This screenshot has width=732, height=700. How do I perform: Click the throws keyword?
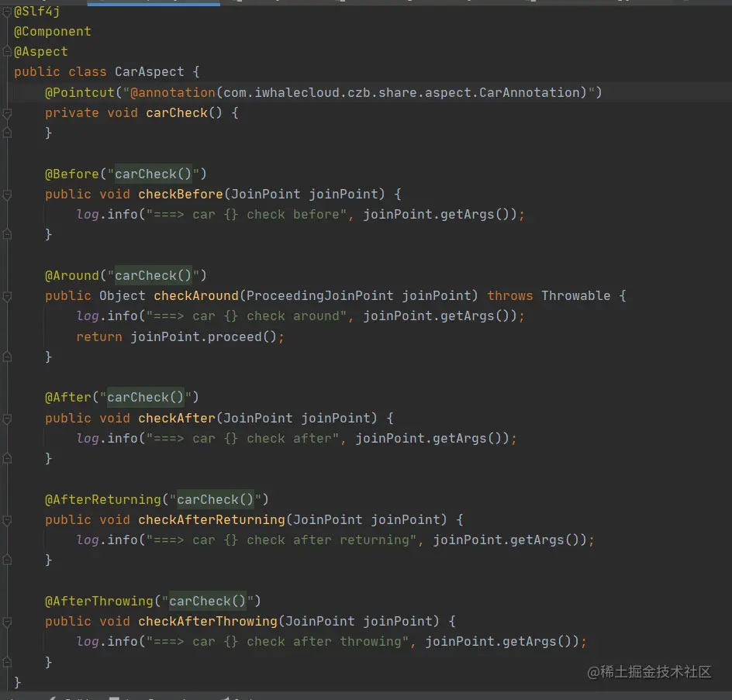click(510, 296)
